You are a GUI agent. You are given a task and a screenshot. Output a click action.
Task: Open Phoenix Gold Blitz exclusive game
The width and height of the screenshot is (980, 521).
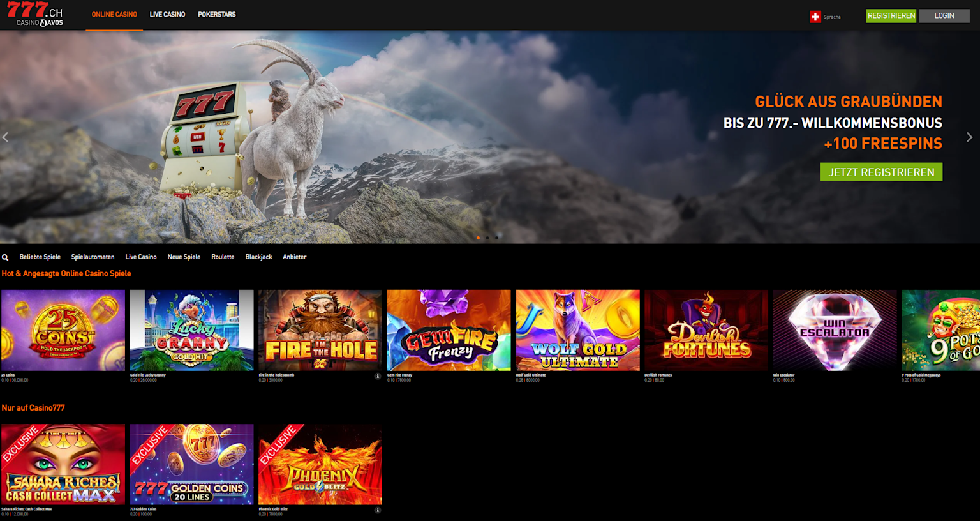click(x=320, y=464)
